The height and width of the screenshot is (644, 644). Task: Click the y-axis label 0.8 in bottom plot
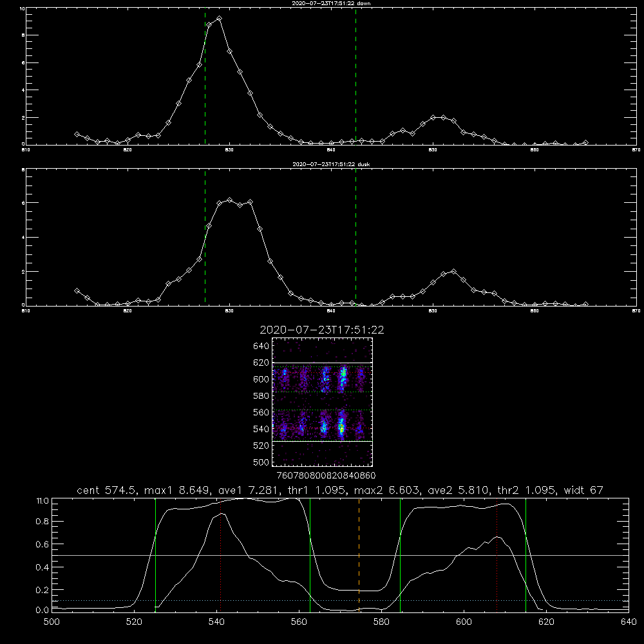pyautogui.click(x=43, y=522)
